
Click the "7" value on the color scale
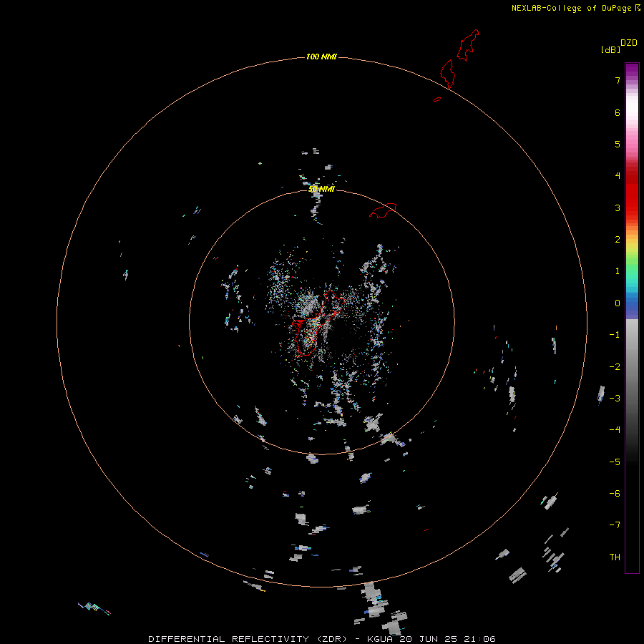coord(618,80)
